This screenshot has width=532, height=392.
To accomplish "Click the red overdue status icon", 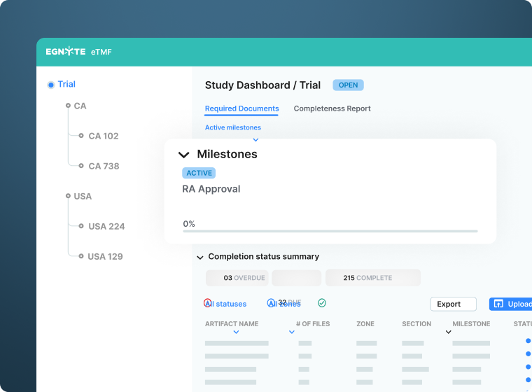I will [207, 303].
